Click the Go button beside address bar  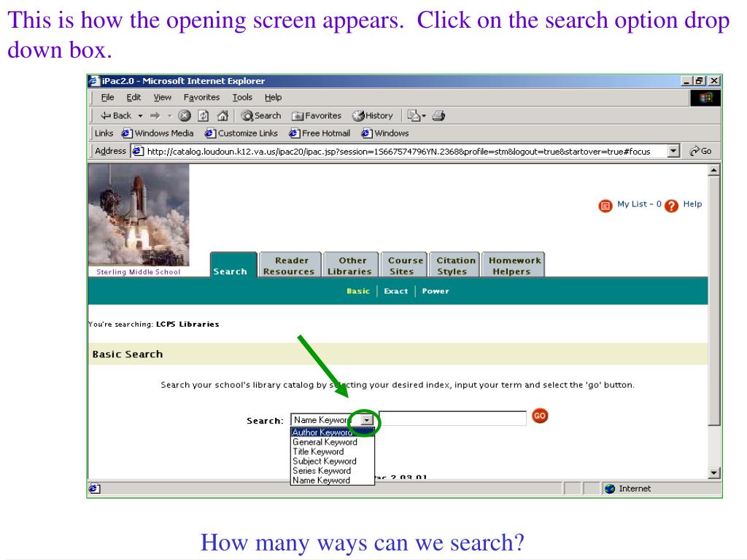[x=700, y=151]
